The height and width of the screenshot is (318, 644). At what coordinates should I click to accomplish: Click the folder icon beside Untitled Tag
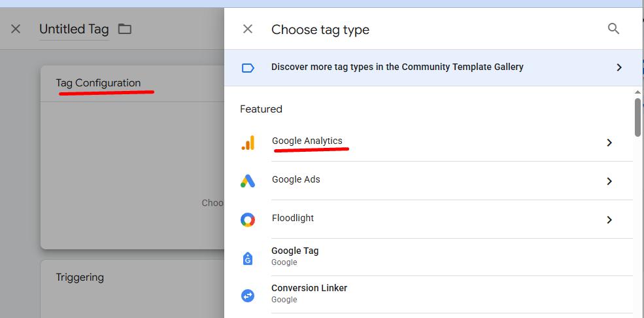pyautogui.click(x=124, y=29)
